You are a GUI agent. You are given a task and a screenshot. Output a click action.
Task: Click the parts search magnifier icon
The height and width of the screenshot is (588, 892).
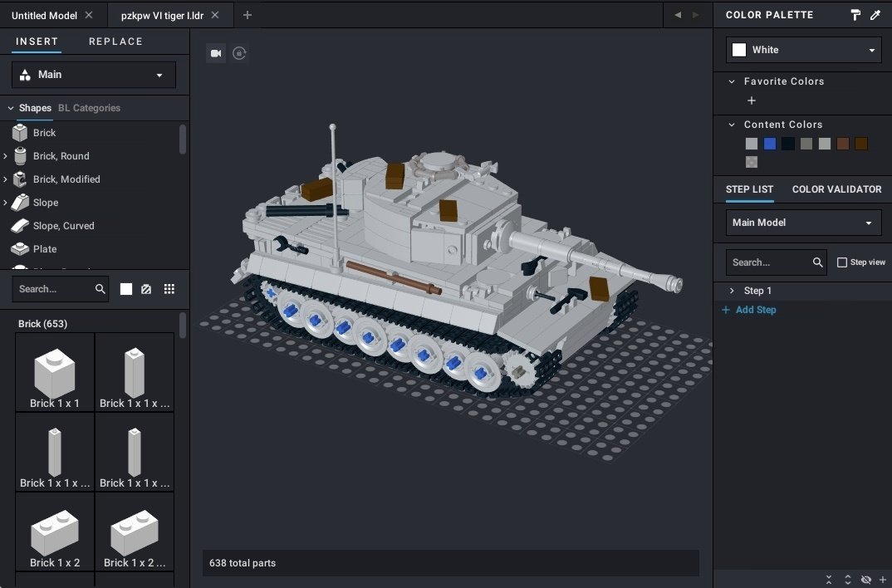(x=100, y=289)
